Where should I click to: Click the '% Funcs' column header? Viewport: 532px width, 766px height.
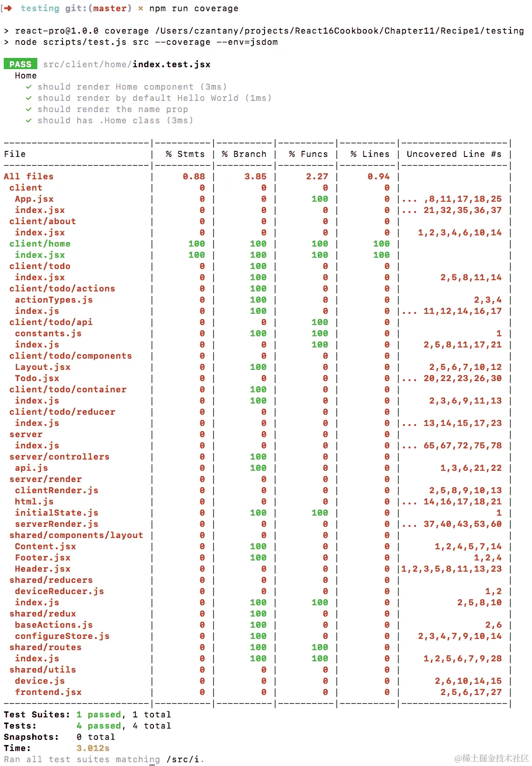tap(308, 154)
